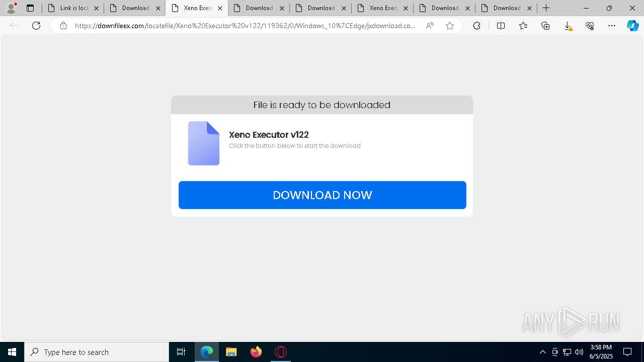Click the DOWNLOAD NOW button
The width and height of the screenshot is (644, 362).
point(322,195)
